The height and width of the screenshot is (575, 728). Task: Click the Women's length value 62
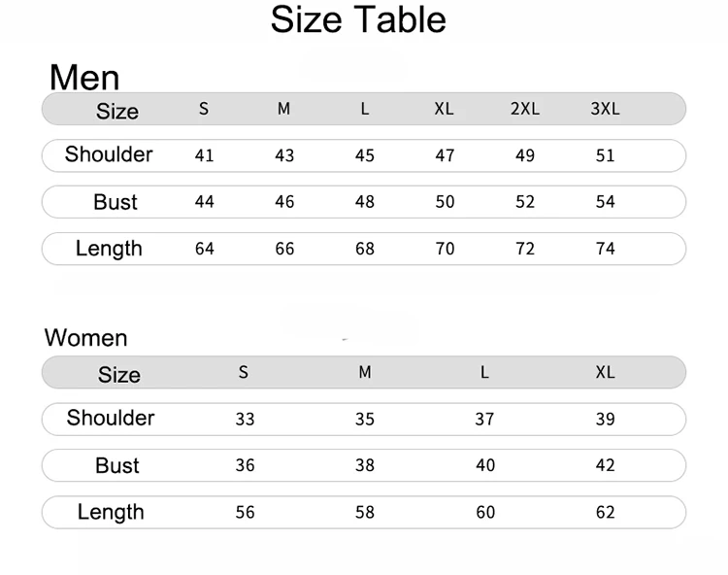click(605, 512)
